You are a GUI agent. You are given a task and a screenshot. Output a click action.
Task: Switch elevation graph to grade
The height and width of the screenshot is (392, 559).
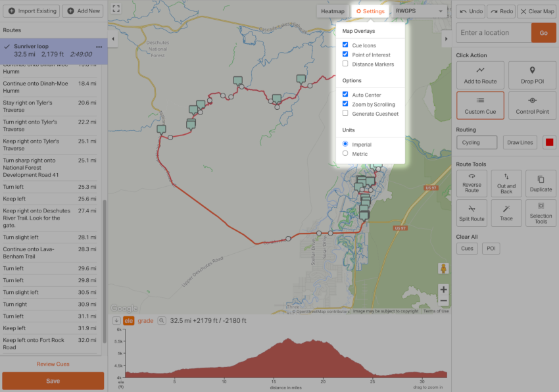pyautogui.click(x=145, y=321)
